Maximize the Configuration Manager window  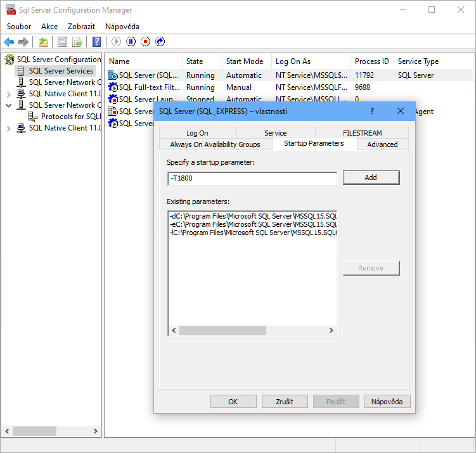[x=432, y=10]
